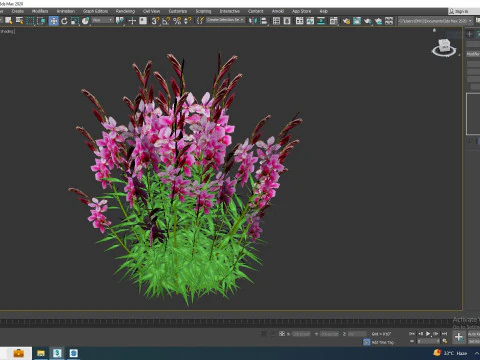Open the Customize menu

178,11
